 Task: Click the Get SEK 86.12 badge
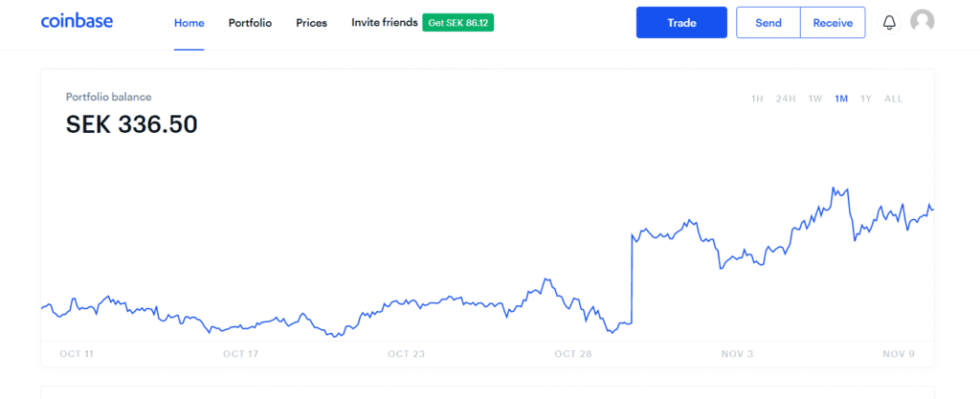457,23
